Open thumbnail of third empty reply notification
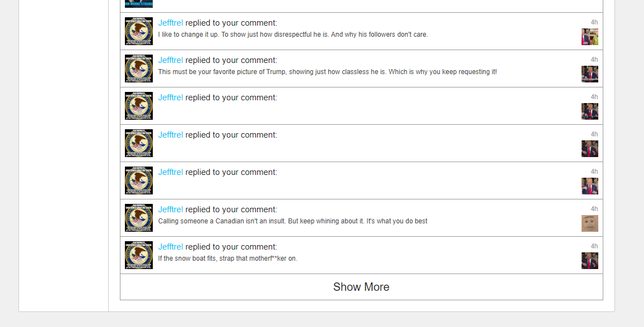Image resolution: width=644 pixels, height=327 pixels. (x=590, y=186)
